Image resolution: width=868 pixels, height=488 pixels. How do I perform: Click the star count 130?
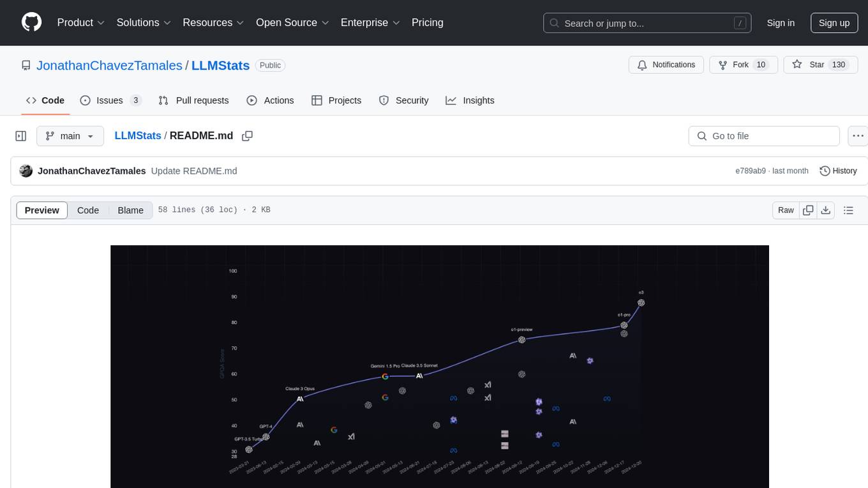point(839,65)
